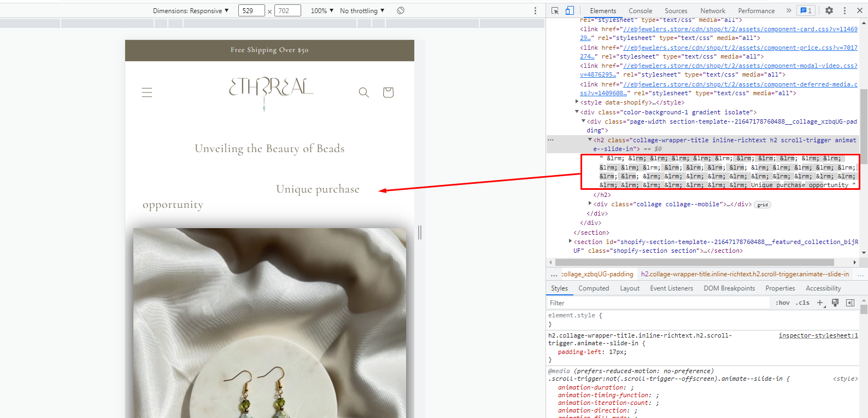Viewport: 868px width, 418px height.
Task: Open the No throttling dropdown
Action: [x=362, y=10]
